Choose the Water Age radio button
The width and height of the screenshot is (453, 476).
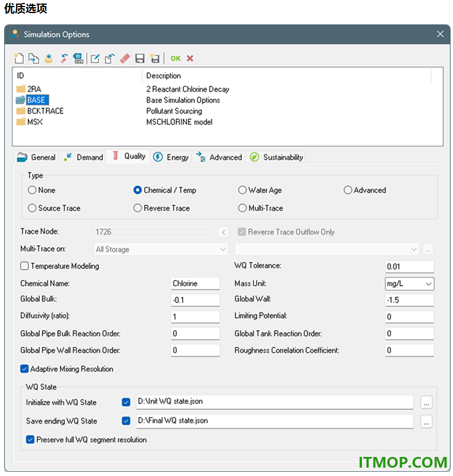242,190
